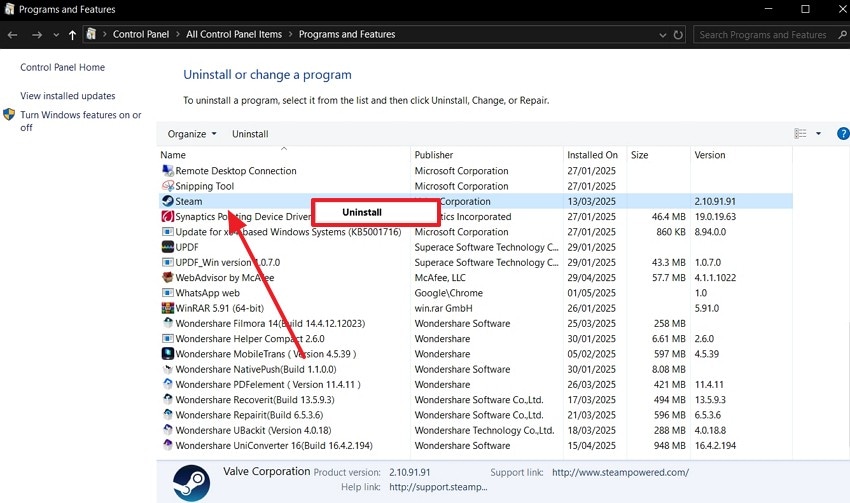Click the Synaptics Pointing Device Driver icon
The height and width of the screenshot is (503, 850).
pyautogui.click(x=168, y=216)
